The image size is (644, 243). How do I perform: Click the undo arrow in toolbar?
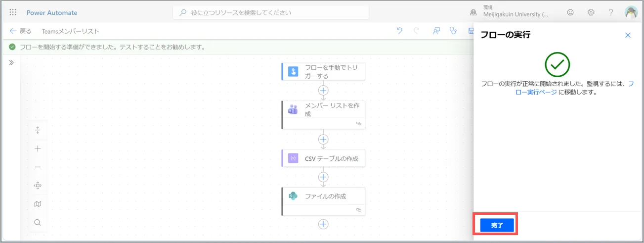(399, 31)
